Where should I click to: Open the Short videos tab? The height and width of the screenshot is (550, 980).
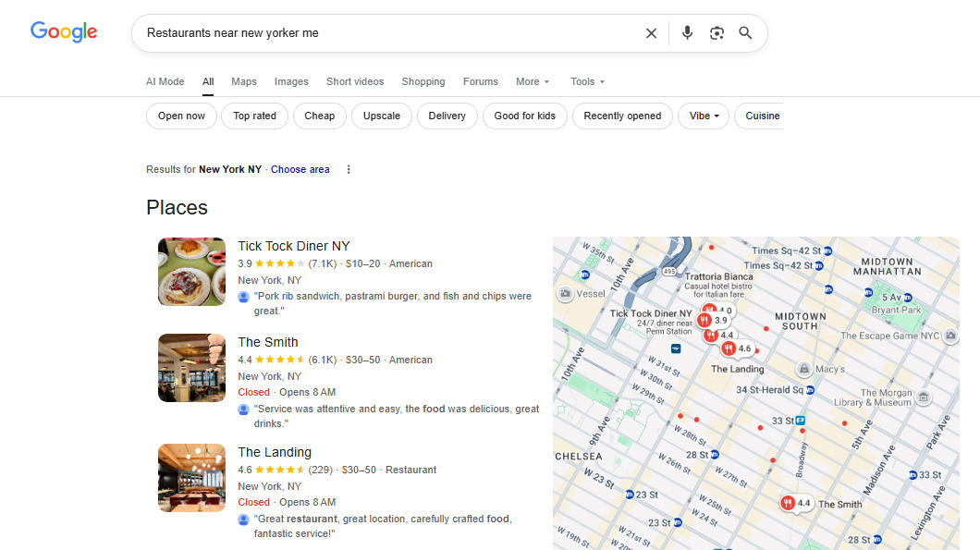coord(355,81)
